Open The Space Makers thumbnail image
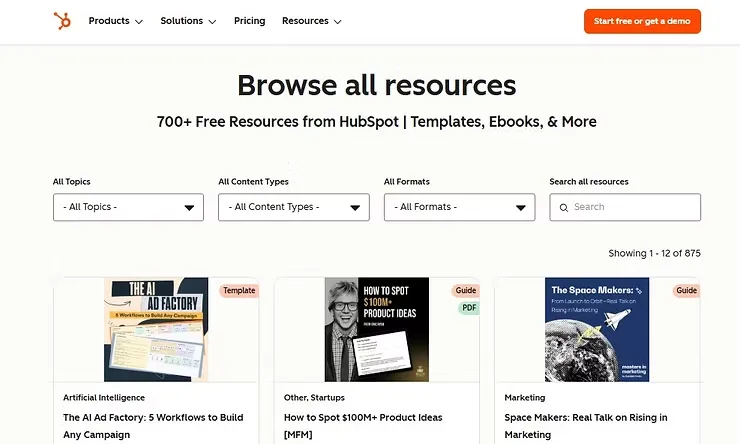Viewport: 740px width, 444px height. (597, 329)
